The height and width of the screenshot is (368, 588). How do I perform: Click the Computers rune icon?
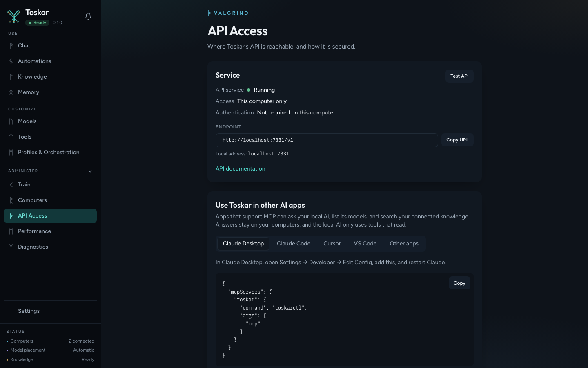tap(11, 200)
